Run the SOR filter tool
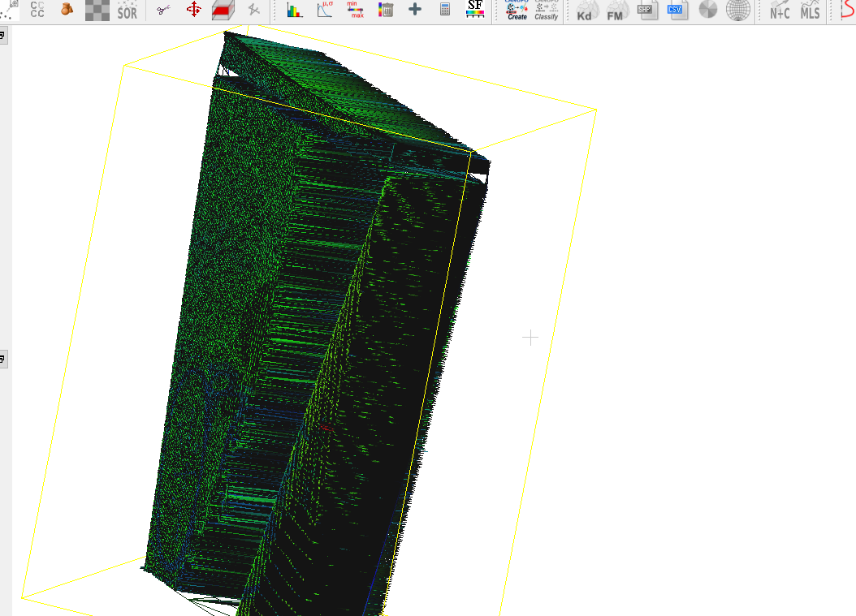The width and height of the screenshot is (856, 616). point(128,10)
